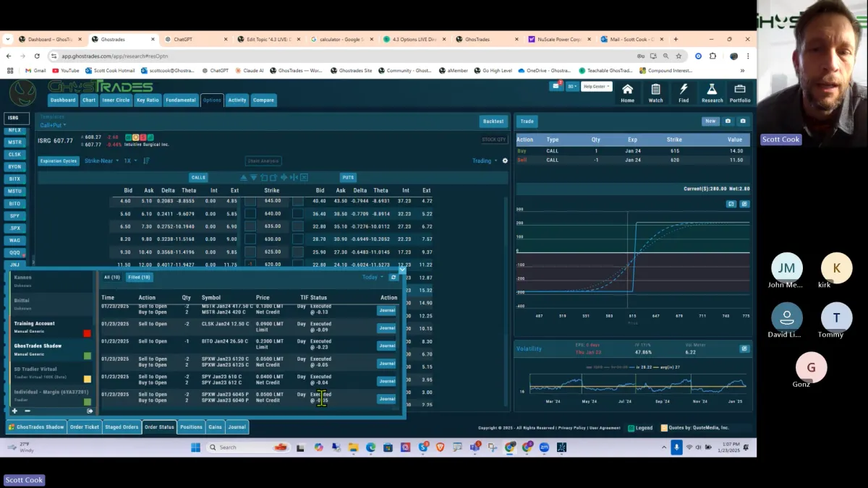This screenshot has width=868, height=488.
Task: Click the down triangle icon between CALLS and PUTS
Action: (x=254, y=177)
